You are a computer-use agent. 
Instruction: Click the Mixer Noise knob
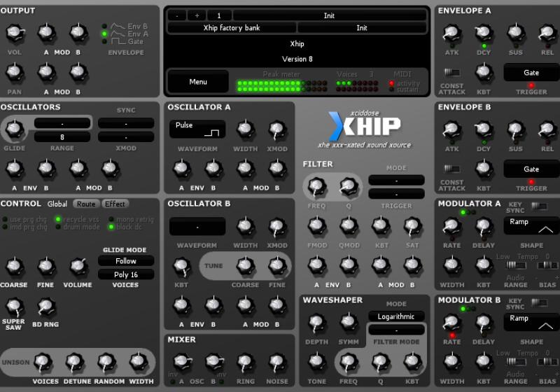click(277, 362)
